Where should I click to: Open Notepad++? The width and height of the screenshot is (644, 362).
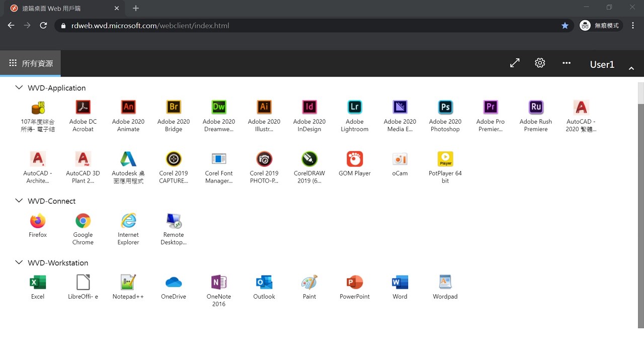click(x=128, y=287)
